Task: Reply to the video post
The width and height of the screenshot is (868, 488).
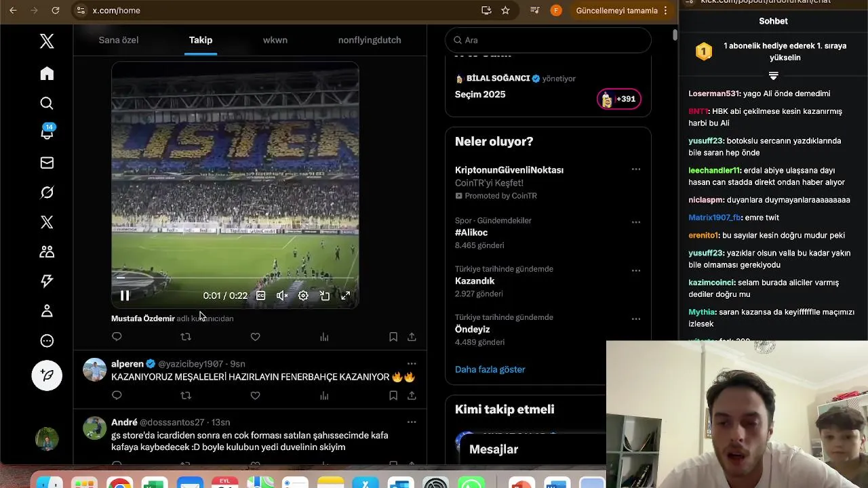Action: point(117,337)
